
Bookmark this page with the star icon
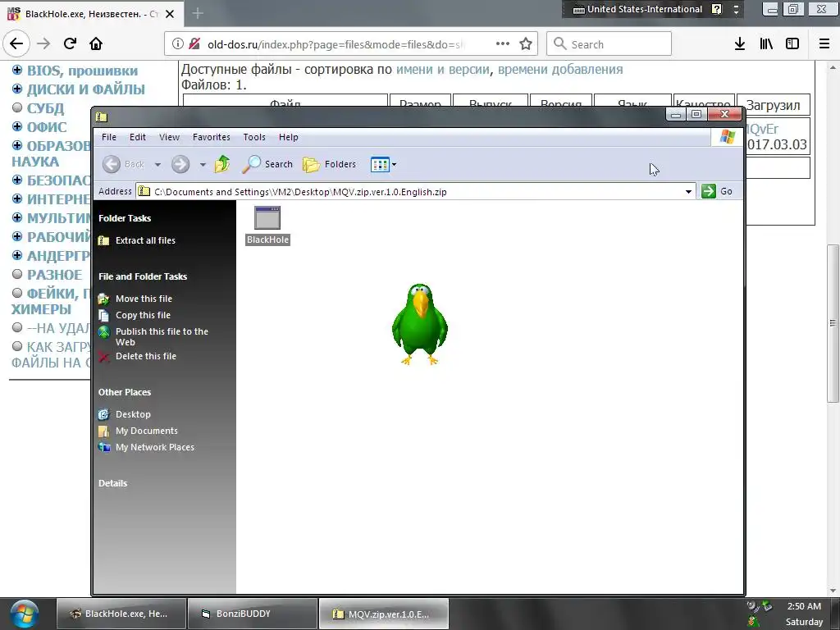point(526,44)
